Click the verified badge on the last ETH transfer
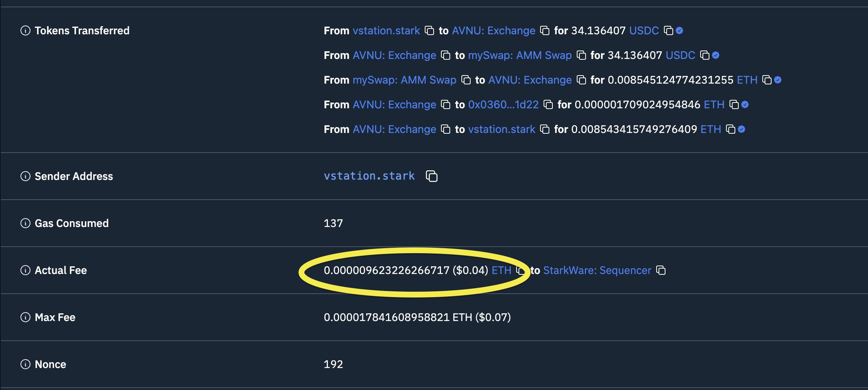This screenshot has height=390, width=868. coord(741,129)
